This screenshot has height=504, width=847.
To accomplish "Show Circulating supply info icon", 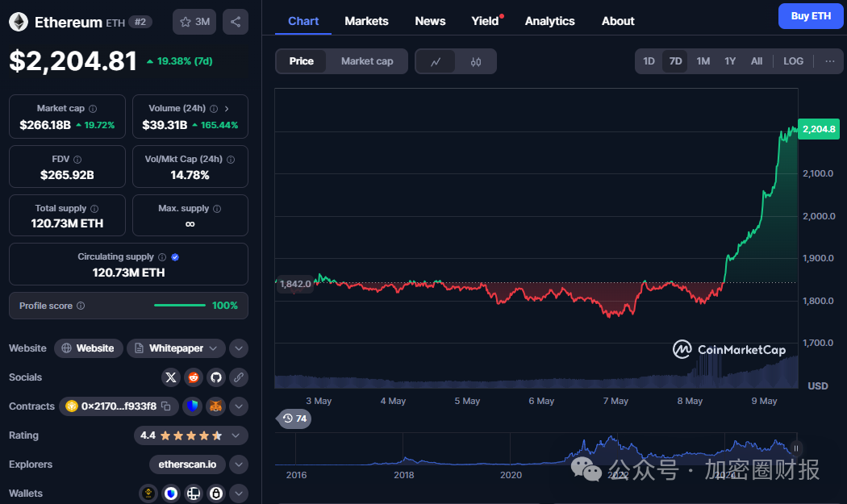I will [162, 257].
